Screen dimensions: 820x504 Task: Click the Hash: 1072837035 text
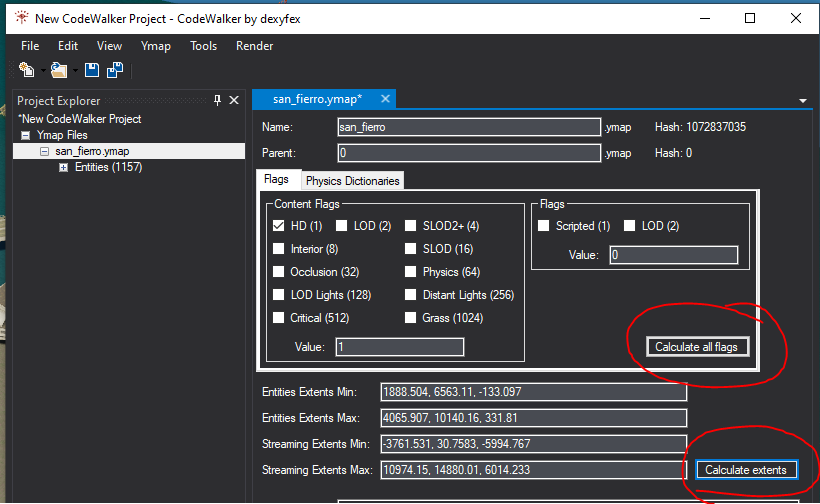pyautogui.click(x=700, y=127)
